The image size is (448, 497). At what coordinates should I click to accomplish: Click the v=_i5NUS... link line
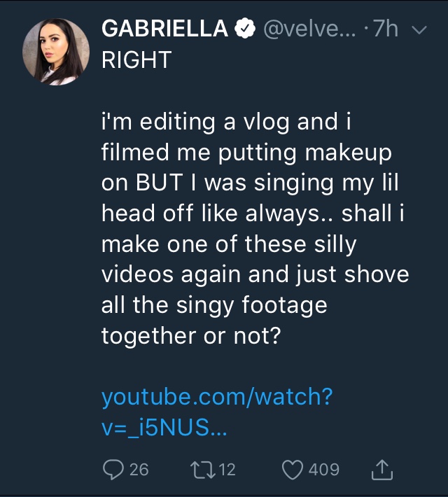coord(164,428)
